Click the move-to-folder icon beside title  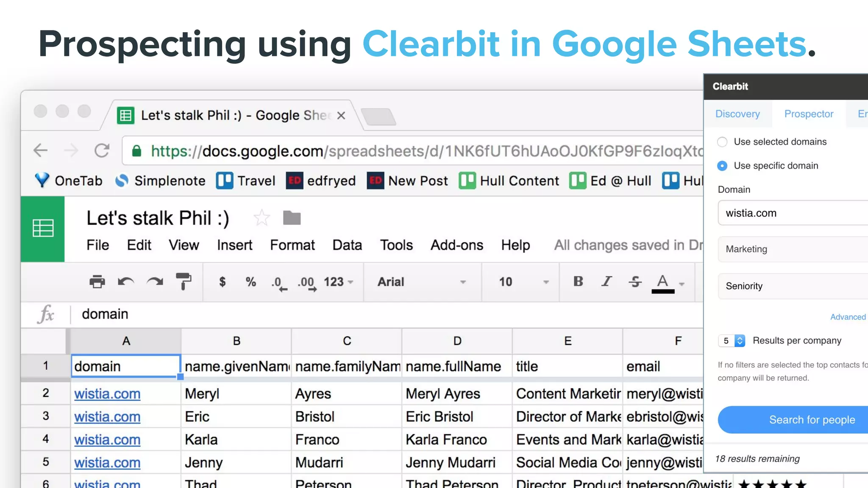292,218
